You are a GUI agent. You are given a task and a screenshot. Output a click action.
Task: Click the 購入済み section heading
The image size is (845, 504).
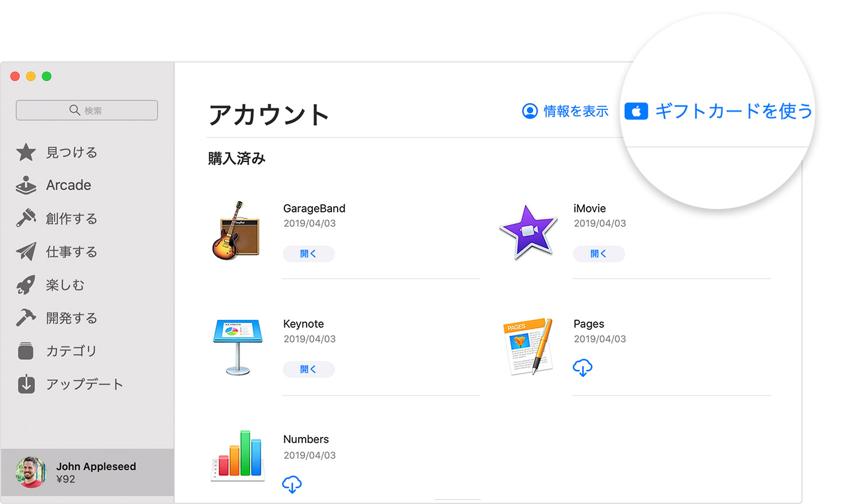237,158
